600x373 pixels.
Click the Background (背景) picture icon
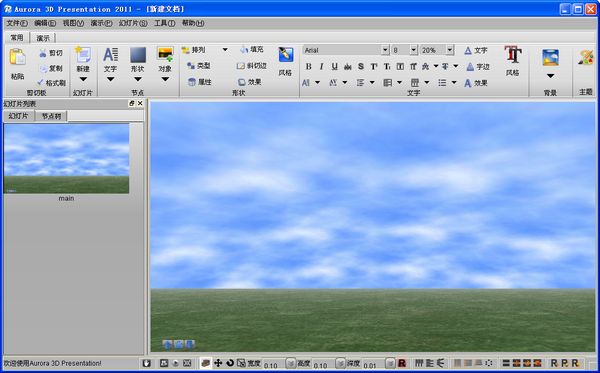pyautogui.click(x=550, y=57)
